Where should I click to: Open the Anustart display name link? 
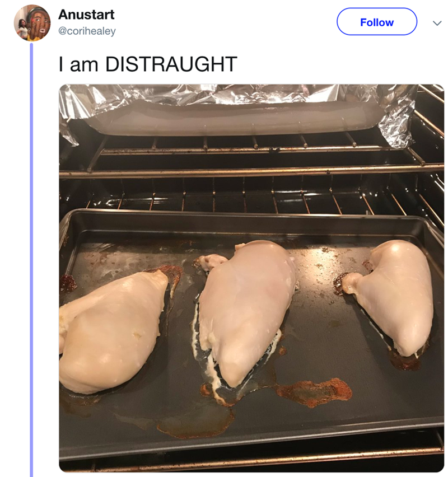pyautogui.click(x=86, y=15)
